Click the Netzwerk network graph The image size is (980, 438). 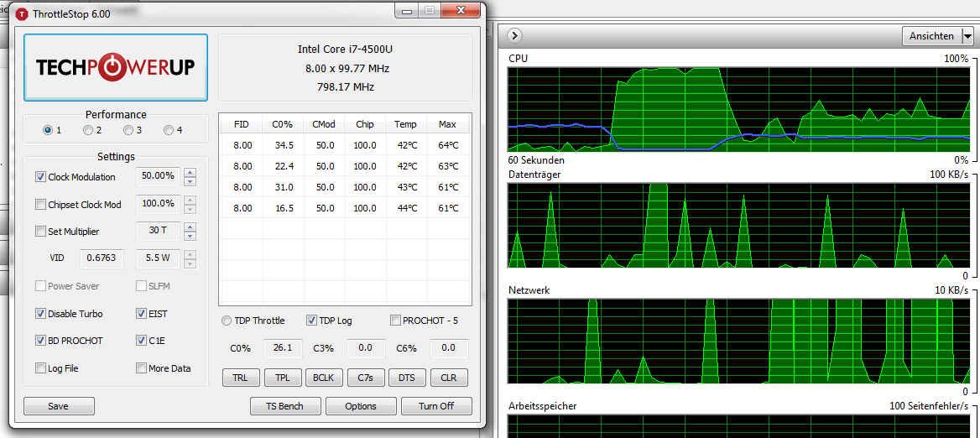point(738,342)
